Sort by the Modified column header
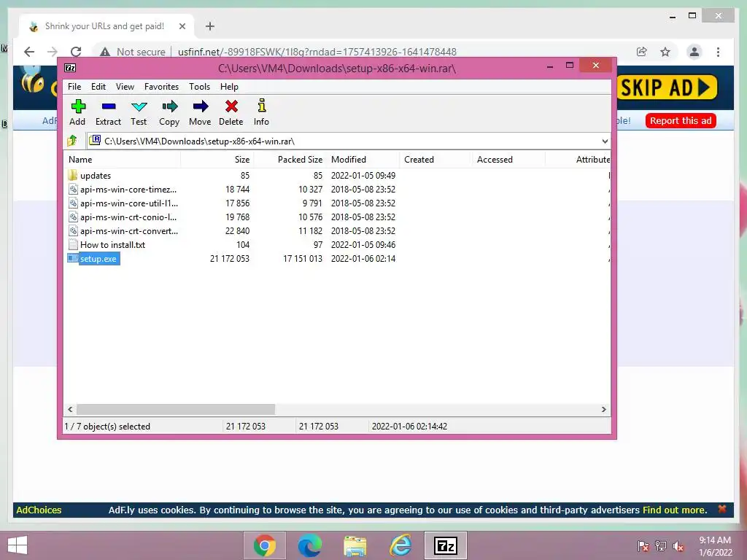The width and height of the screenshot is (747, 560). point(363,160)
